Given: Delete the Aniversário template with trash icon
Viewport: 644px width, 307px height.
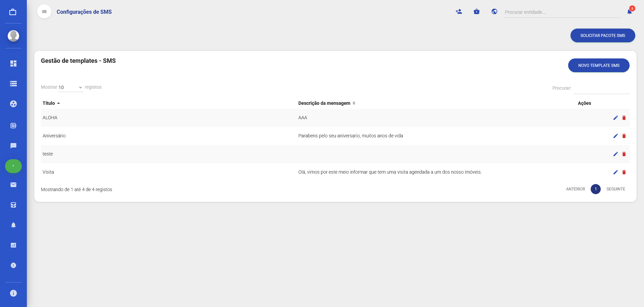Looking at the screenshot, I should tap(624, 136).
